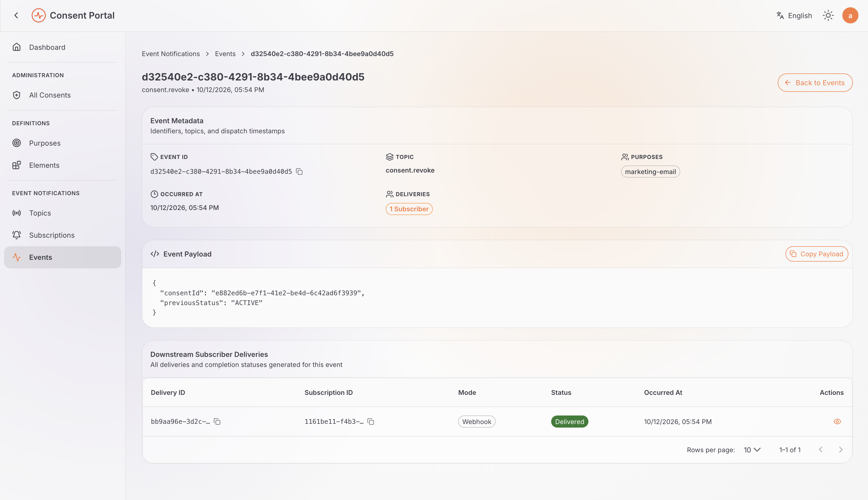The width and height of the screenshot is (868, 500).
Task: Click the Topics broadcast icon
Action: coord(17,213)
